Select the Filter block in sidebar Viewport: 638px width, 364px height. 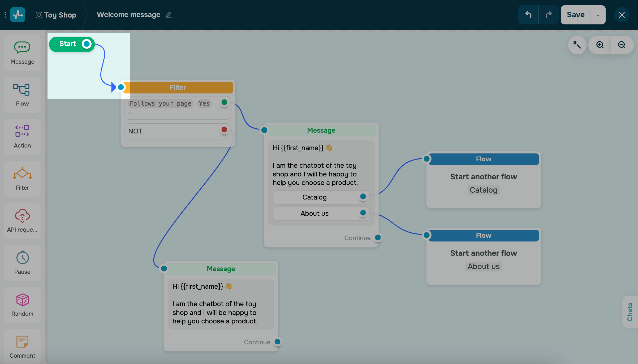click(x=22, y=179)
